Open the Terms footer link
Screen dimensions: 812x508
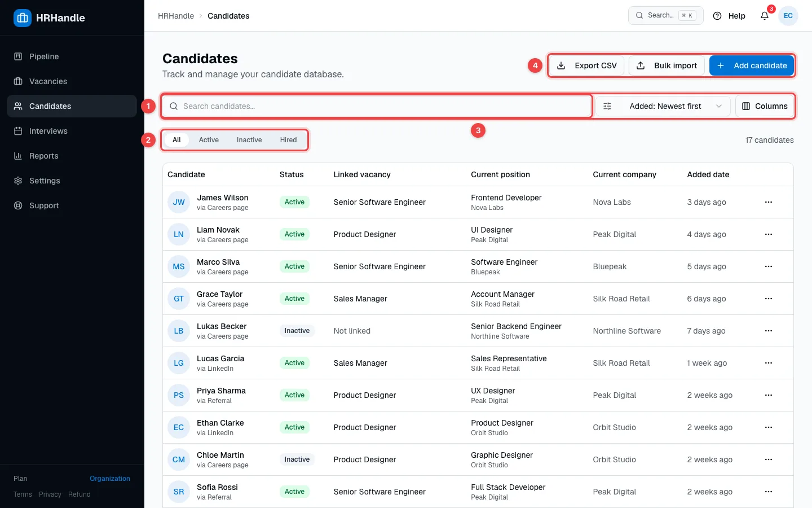[x=23, y=494]
